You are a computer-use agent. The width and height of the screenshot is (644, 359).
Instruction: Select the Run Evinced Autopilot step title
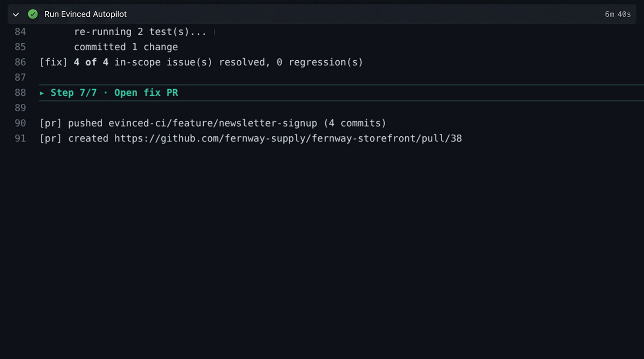85,14
